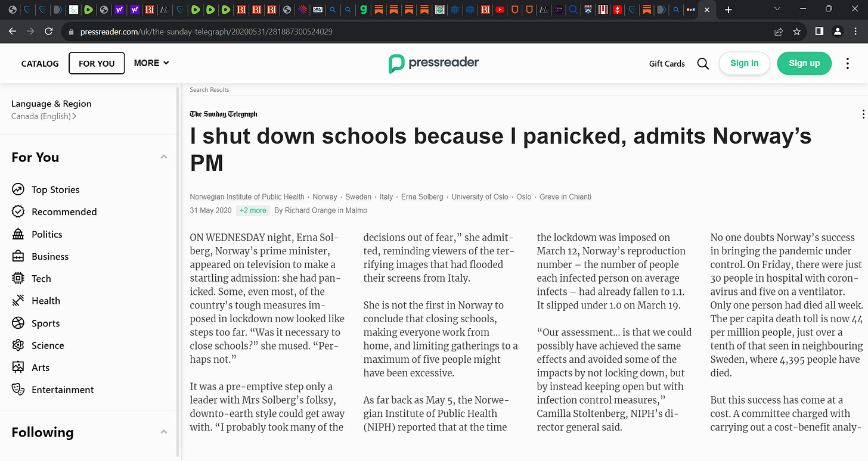Viewport: 868px width, 461px height.
Task: Click the article headline about Norway's PM
Action: point(500,149)
